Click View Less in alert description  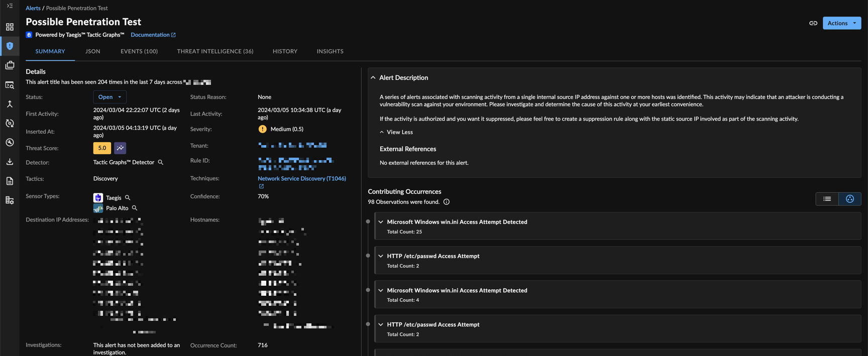pyautogui.click(x=396, y=132)
